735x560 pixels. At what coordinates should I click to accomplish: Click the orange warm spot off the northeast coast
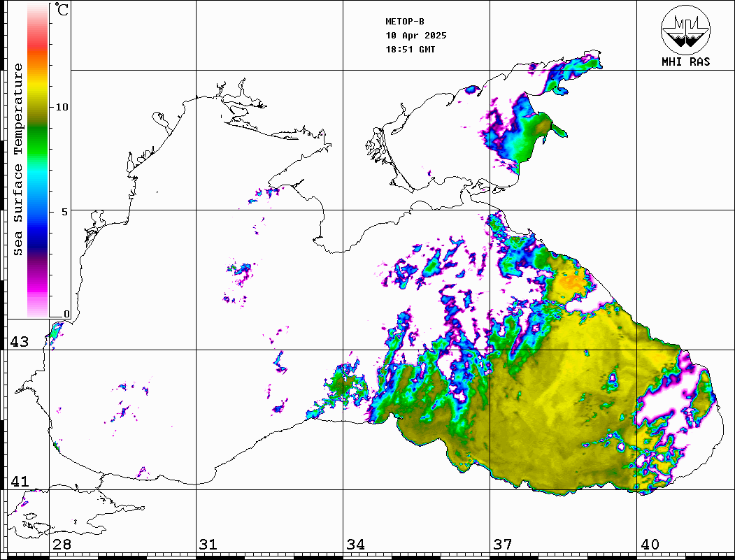(x=572, y=282)
